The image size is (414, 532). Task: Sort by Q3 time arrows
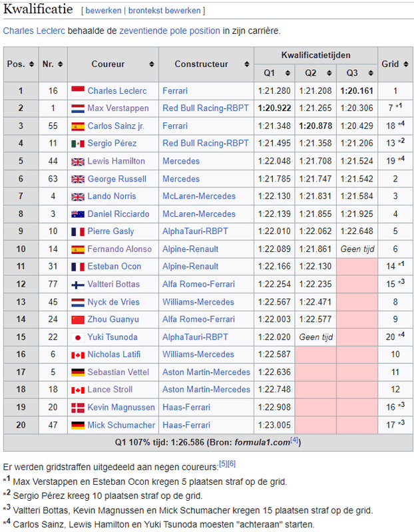tap(371, 73)
